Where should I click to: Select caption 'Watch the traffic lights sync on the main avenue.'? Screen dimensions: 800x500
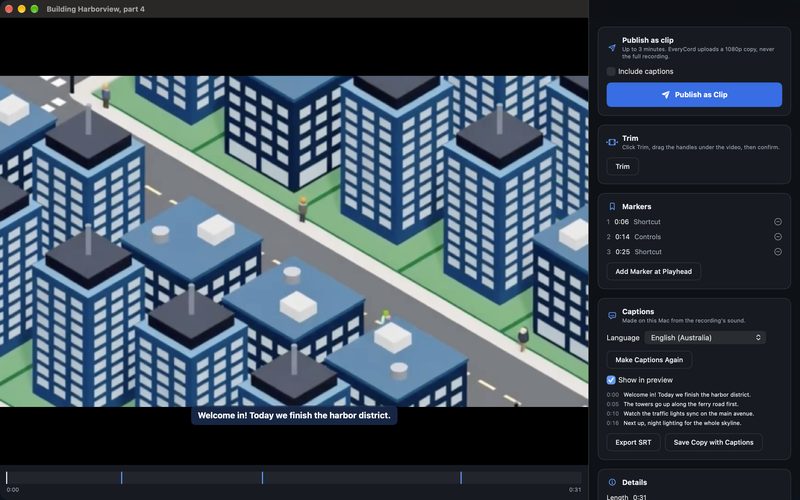[688, 414]
